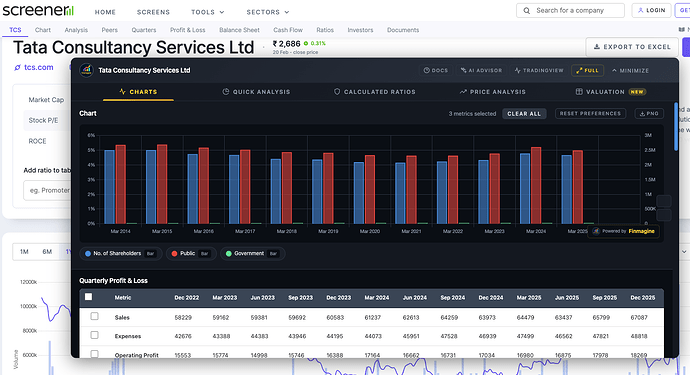Click the Login button
Screen dimensions: 690x375
click(651, 10)
